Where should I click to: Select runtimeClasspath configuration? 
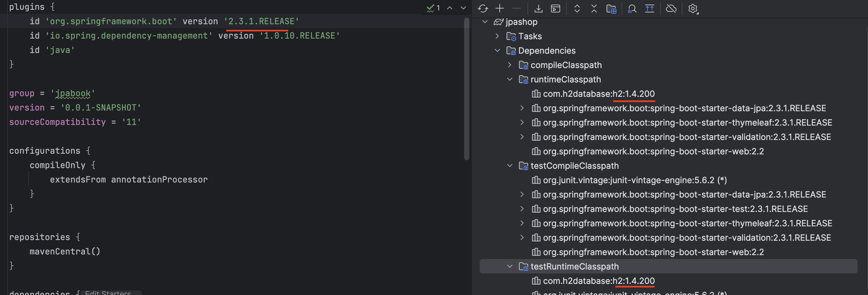669,79
